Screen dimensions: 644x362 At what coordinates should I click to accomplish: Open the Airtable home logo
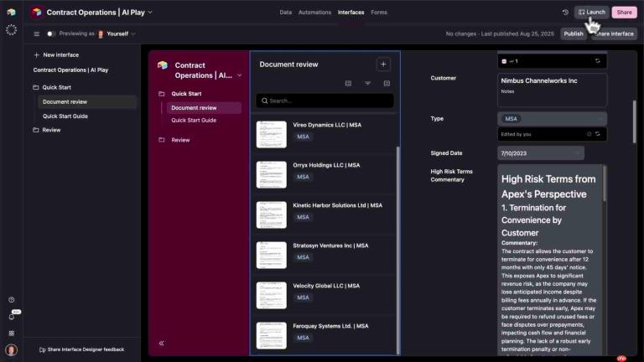click(x=12, y=12)
